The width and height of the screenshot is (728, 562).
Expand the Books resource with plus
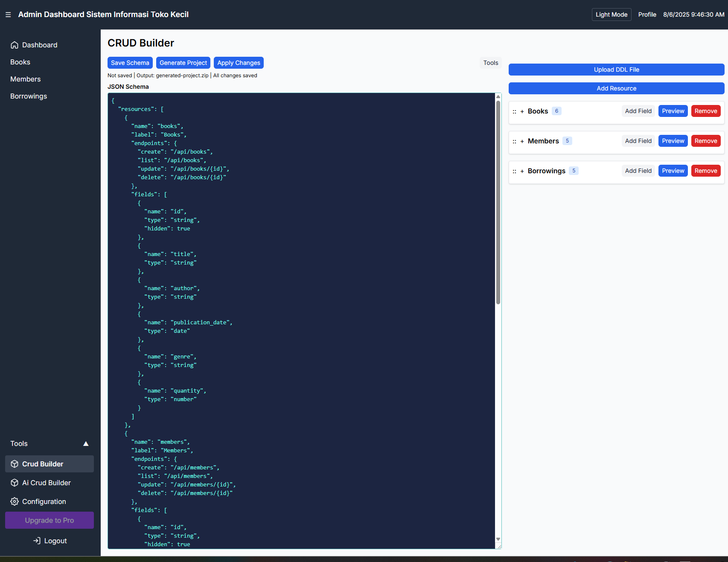(x=522, y=111)
